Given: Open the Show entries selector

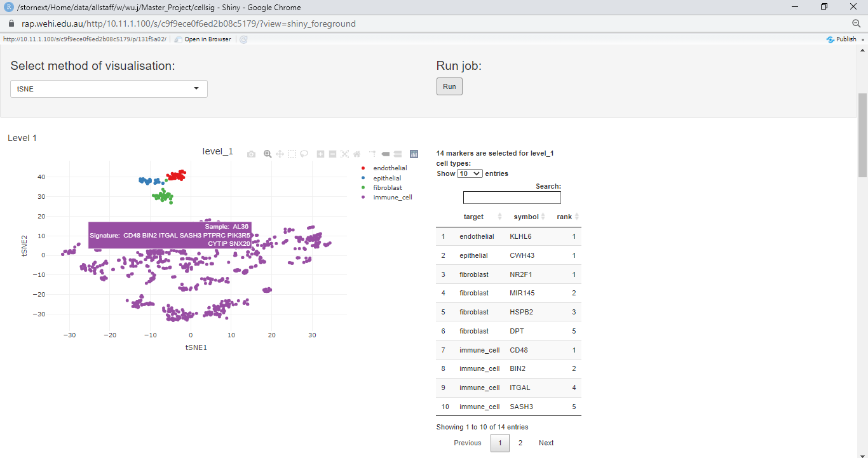Looking at the screenshot, I should click(x=470, y=173).
